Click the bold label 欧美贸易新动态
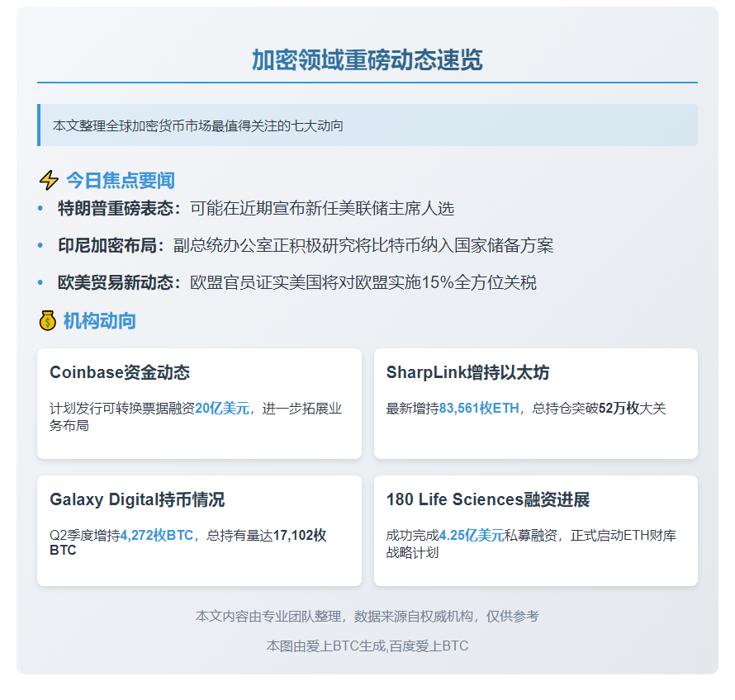The image size is (735, 700). click(116, 282)
